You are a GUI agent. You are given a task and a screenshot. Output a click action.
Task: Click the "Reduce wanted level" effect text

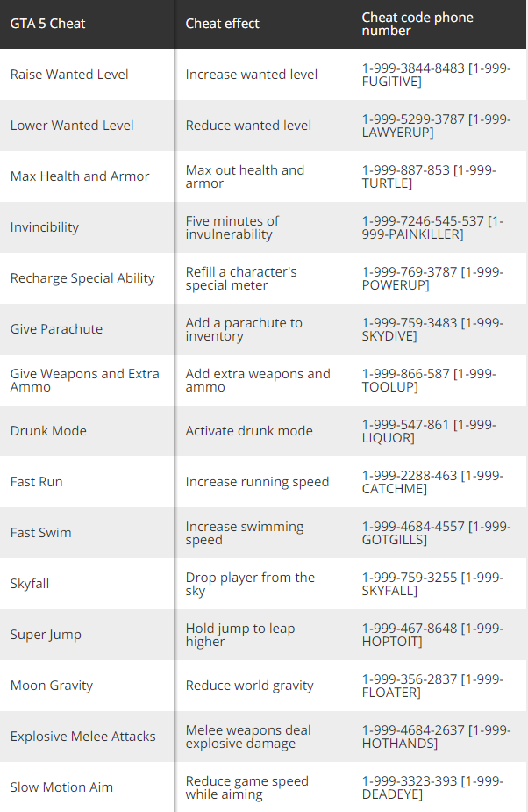[248, 126]
